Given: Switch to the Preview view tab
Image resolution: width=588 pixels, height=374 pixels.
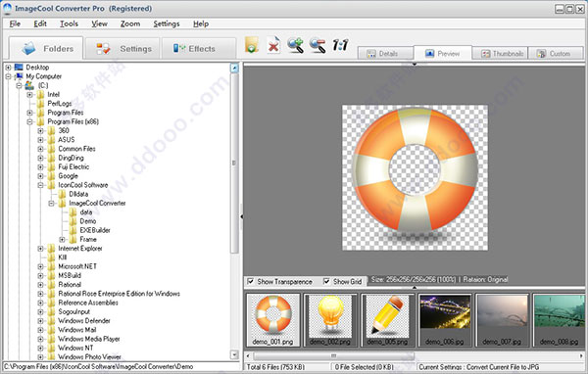Looking at the screenshot, I should [443, 53].
